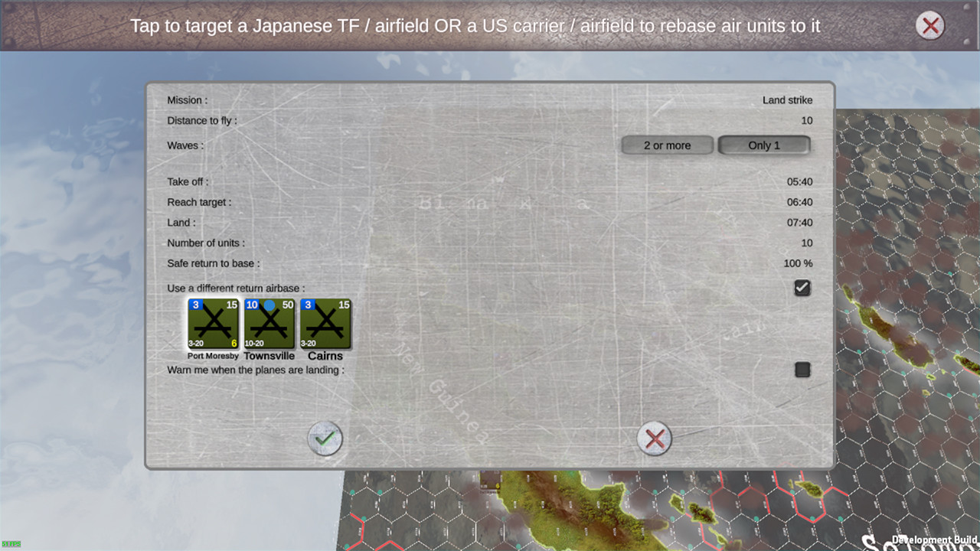
Task: Cancel the mission with the red X button
Action: coord(655,439)
